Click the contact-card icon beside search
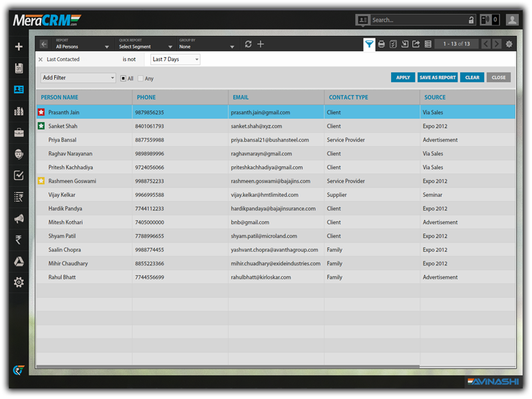 (x=362, y=20)
